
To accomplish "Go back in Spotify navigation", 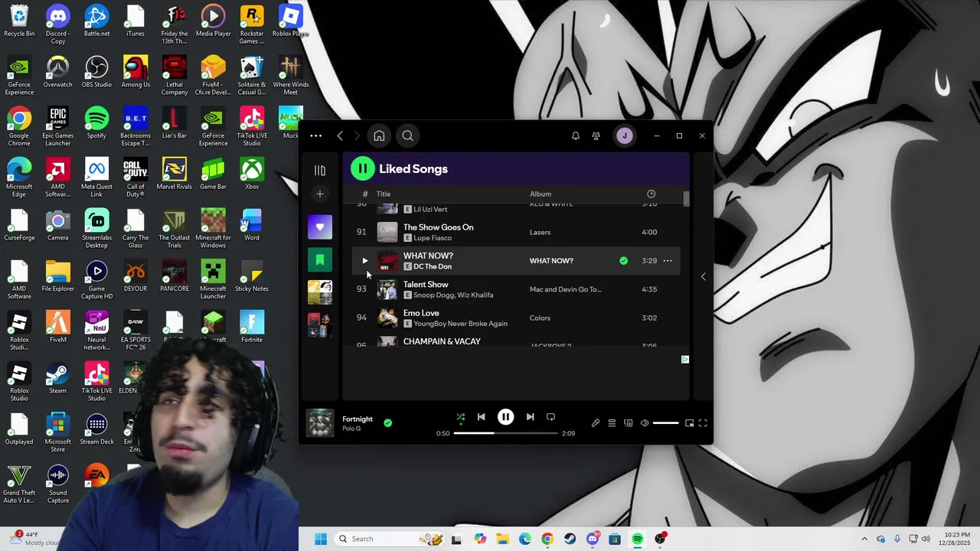I will (x=340, y=135).
